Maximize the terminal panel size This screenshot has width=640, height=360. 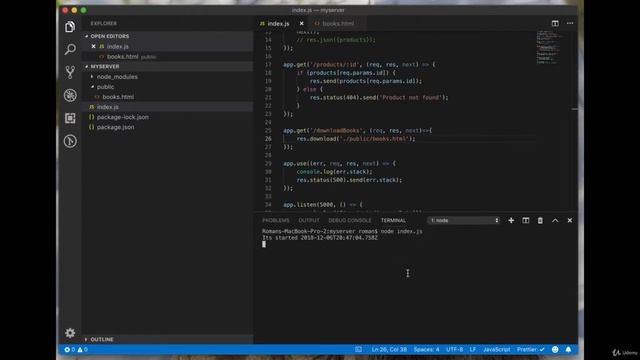point(555,220)
